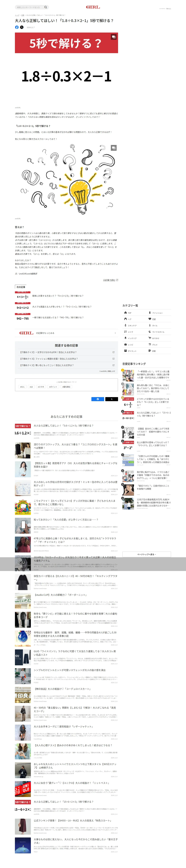Open recommended article 星の王子さま
This screenshot has width=186, height=868.
66,846
